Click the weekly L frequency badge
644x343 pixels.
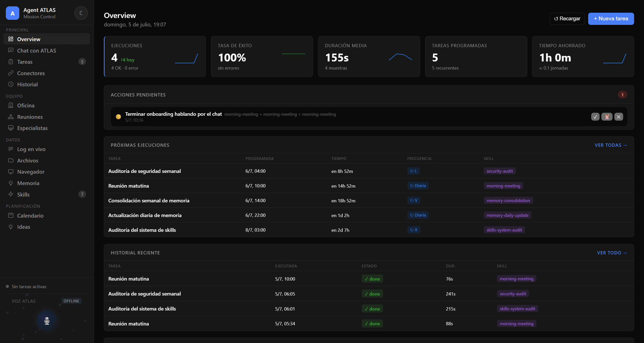click(413, 171)
